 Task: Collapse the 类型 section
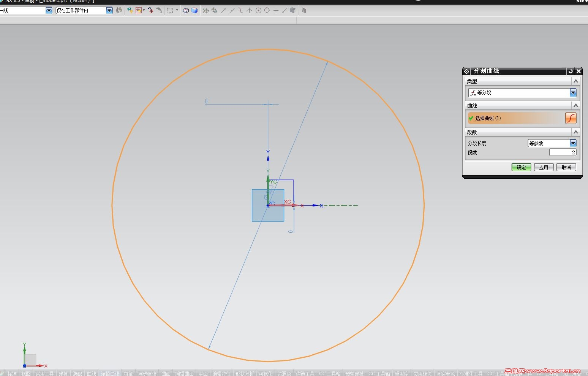576,81
